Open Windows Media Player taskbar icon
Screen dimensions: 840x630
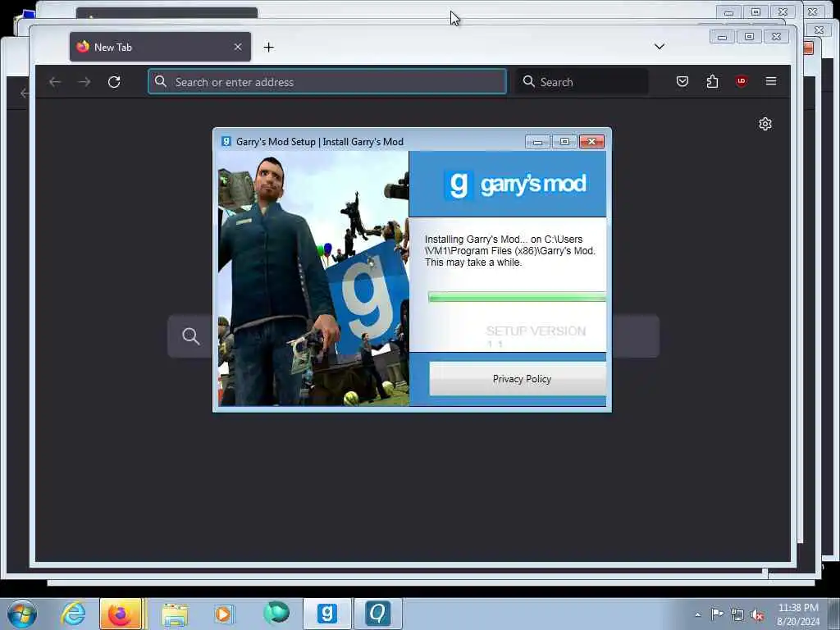coord(224,614)
